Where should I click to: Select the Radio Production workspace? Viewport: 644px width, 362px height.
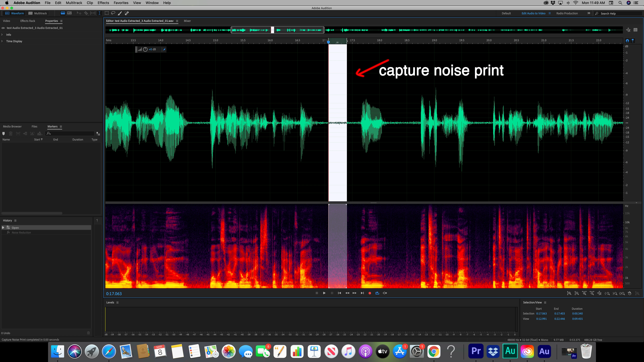coord(567,13)
